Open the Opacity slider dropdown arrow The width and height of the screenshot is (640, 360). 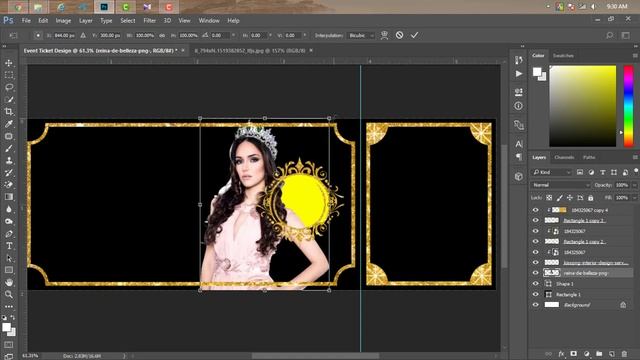click(x=634, y=185)
